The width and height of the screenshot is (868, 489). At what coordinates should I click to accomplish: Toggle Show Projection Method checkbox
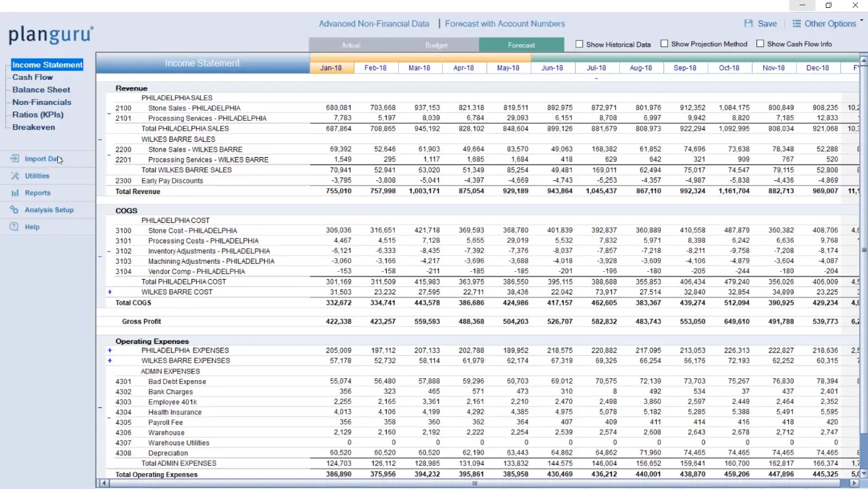click(665, 44)
